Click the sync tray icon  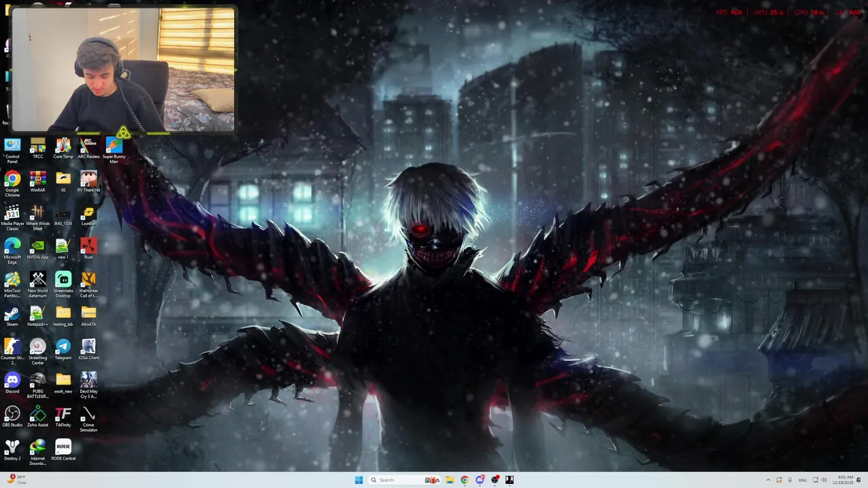(x=779, y=480)
